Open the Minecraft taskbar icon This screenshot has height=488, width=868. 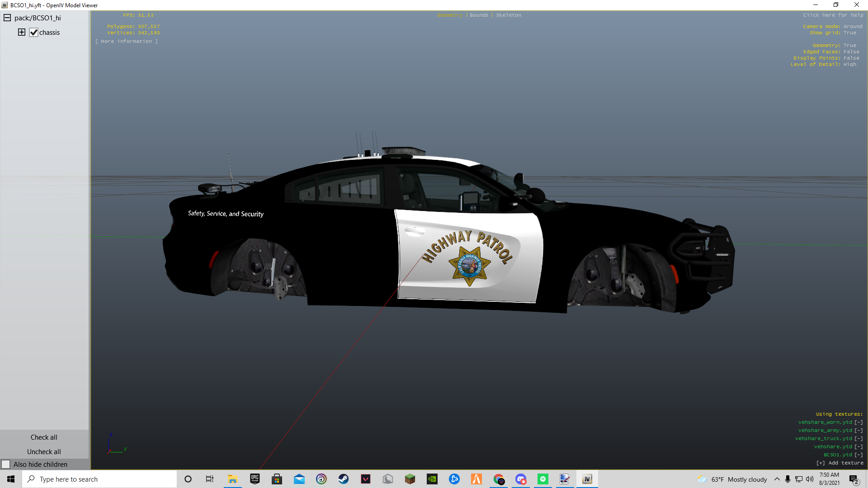410,479
